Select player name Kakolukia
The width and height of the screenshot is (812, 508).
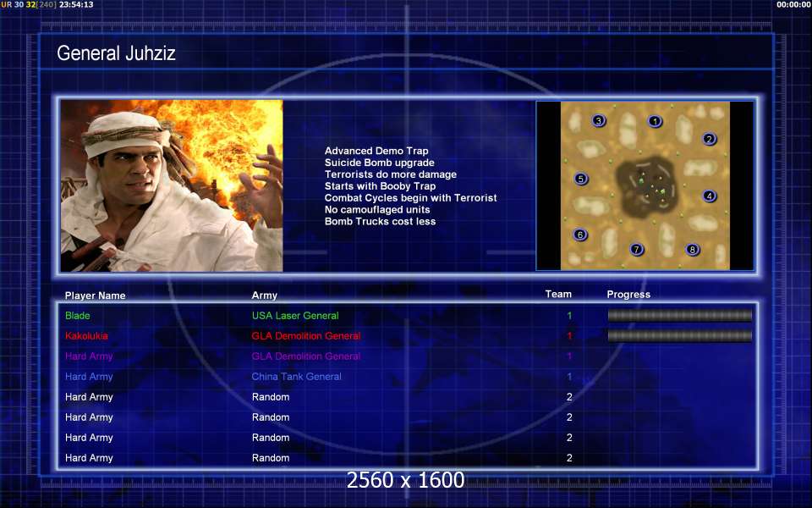pos(86,336)
